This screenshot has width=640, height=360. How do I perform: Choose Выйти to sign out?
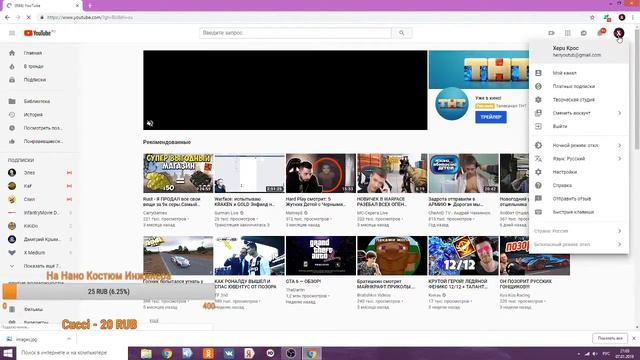pyautogui.click(x=579, y=127)
